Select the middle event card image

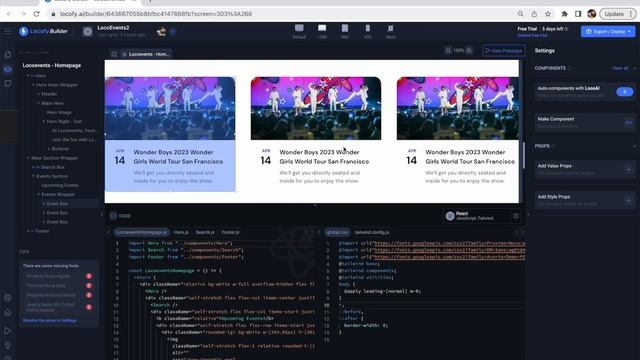316,108
